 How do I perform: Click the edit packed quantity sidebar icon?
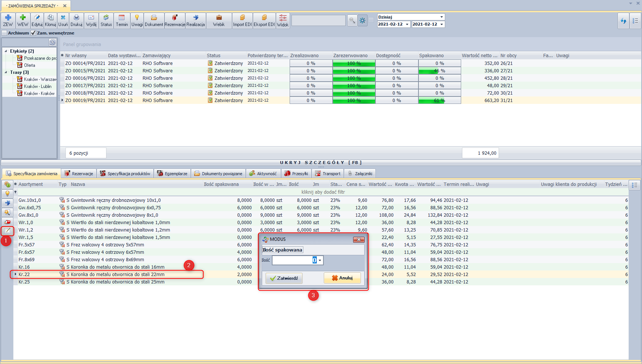(x=7, y=231)
